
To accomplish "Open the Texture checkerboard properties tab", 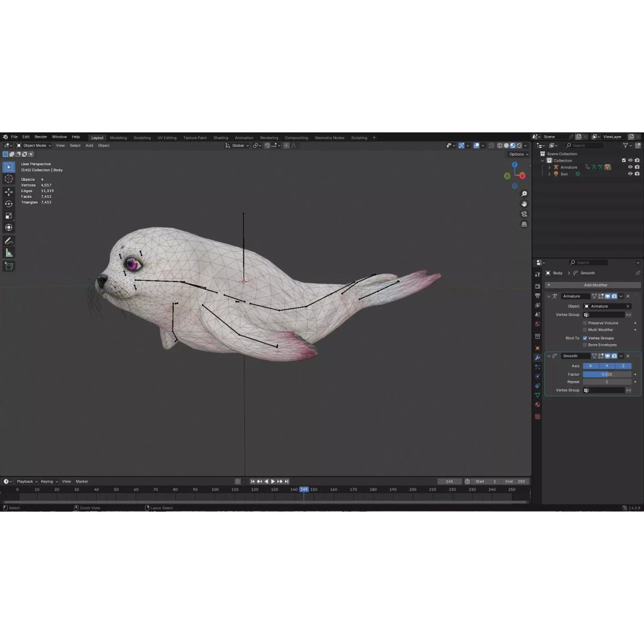I will coord(538,417).
